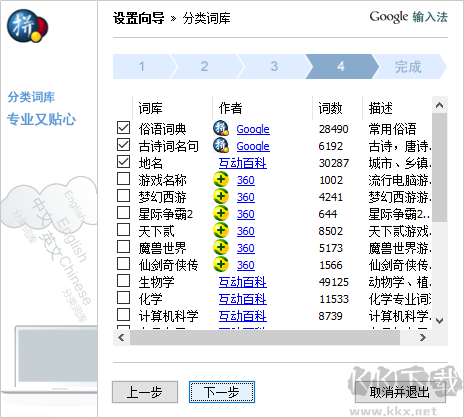This screenshot has height=418, width=464.
Task: Uncheck the 古诗词名句 dictionary checkbox
Action: point(124,144)
